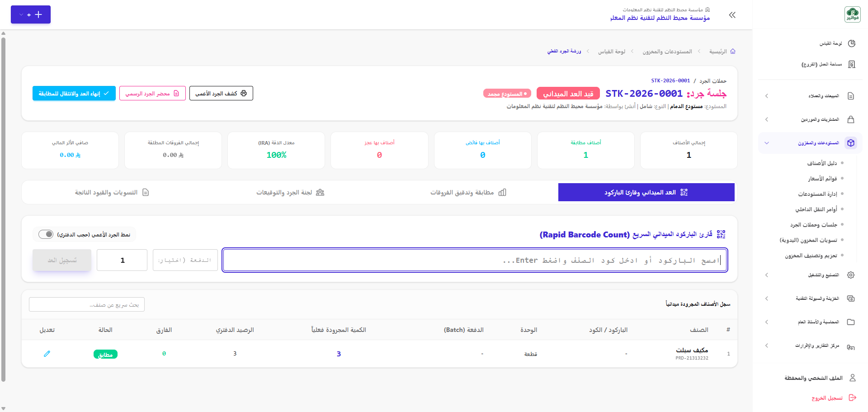Click accounting folder icon in sidebar
This screenshot has width=868, height=412.
(x=851, y=322)
